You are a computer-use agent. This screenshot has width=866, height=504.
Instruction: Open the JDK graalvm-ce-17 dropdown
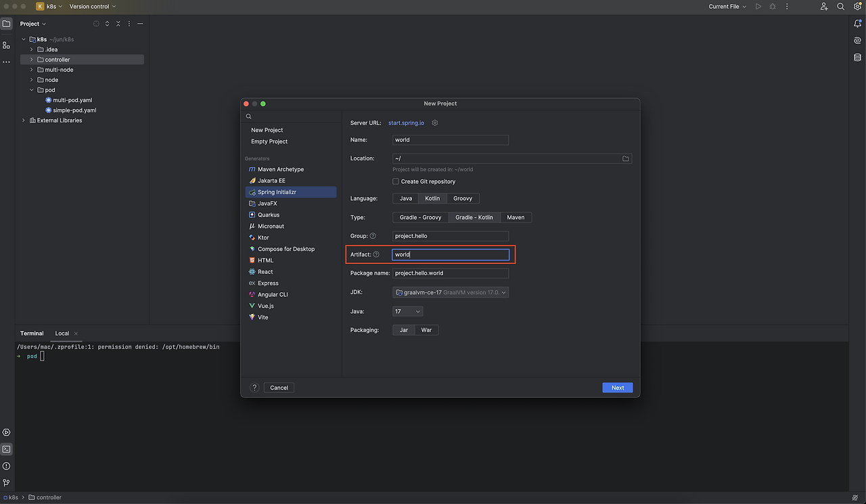point(451,292)
